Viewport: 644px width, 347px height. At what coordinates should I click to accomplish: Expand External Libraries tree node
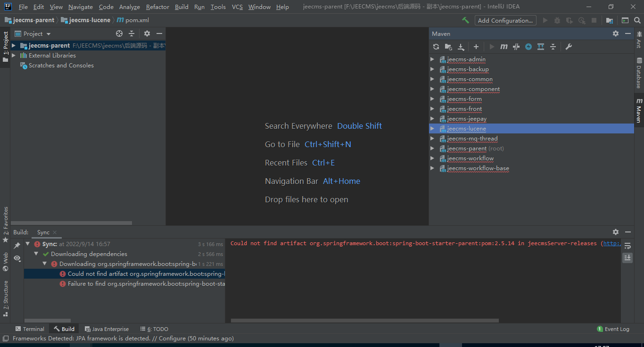[x=14, y=56]
